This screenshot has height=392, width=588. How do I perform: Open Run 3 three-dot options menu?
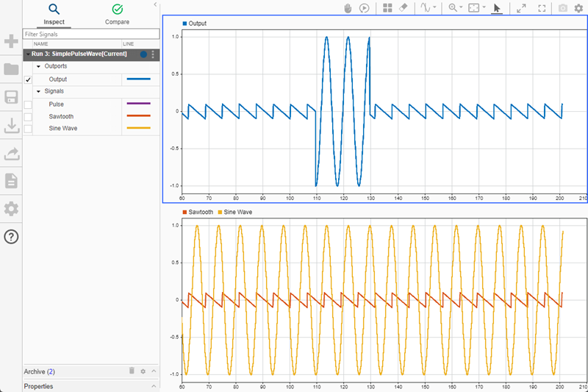pyautogui.click(x=153, y=54)
